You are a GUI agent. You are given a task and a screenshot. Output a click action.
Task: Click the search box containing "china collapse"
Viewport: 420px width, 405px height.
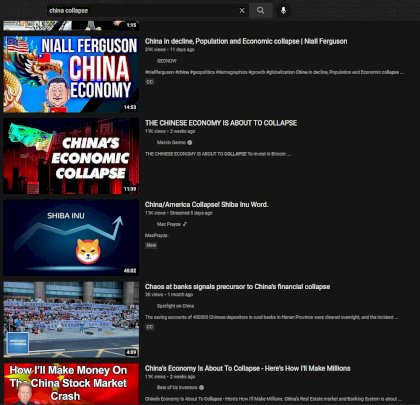coord(143,11)
